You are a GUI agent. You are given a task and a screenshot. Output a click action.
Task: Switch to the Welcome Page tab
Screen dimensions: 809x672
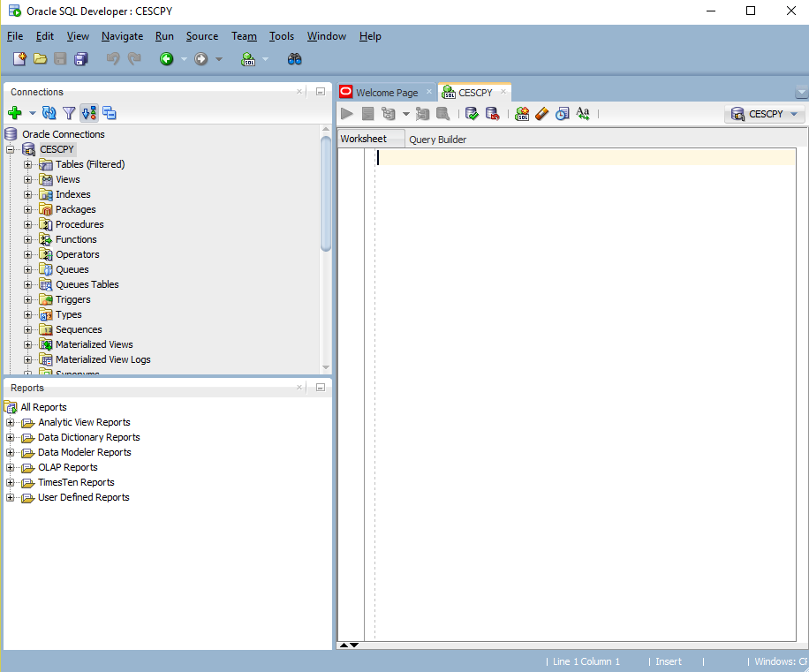pyautogui.click(x=387, y=93)
